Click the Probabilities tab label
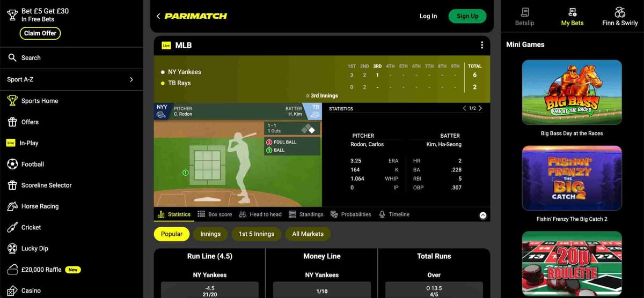This screenshot has height=298, width=644. pyautogui.click(x=356, y=214)
